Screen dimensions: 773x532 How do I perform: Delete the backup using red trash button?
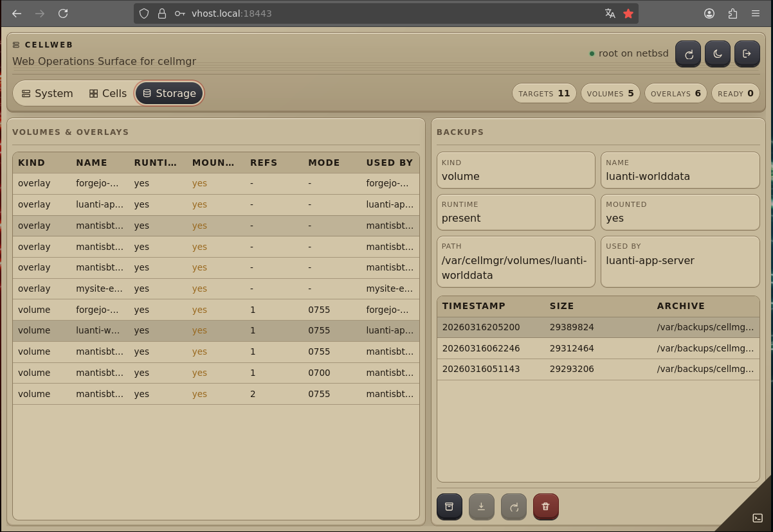pos(545,506)
